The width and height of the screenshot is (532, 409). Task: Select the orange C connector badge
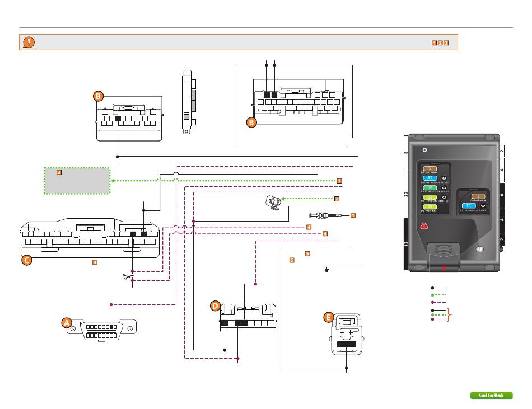tap(27, 260)
